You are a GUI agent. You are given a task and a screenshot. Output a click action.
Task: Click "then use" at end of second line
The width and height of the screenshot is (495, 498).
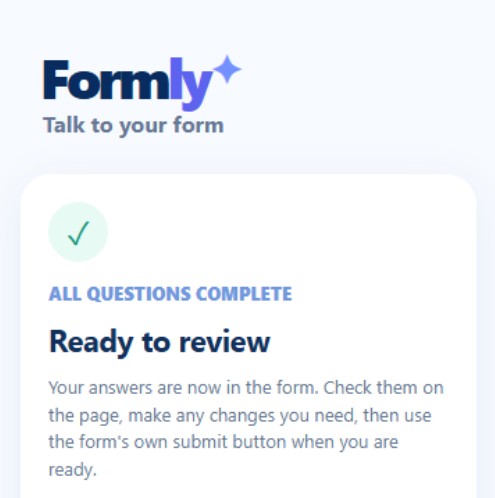tap(397, 416)
